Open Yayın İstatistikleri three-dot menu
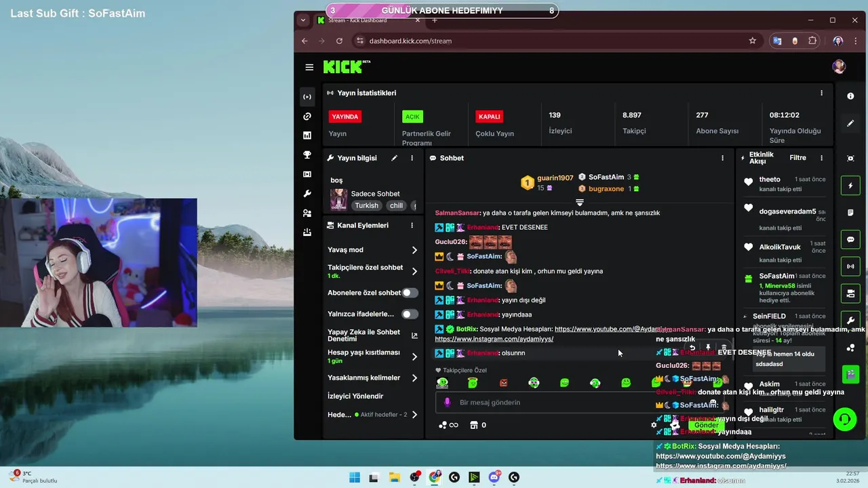The image size is (868, 488). pyautogui.click(x=821, y=93)
